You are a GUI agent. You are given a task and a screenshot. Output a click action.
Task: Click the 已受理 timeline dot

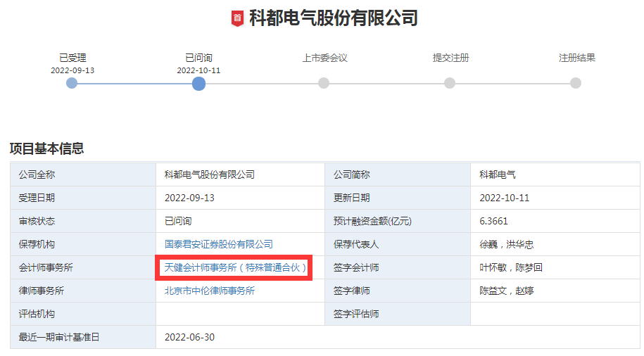pyautogui.click(x=72, y=83)
